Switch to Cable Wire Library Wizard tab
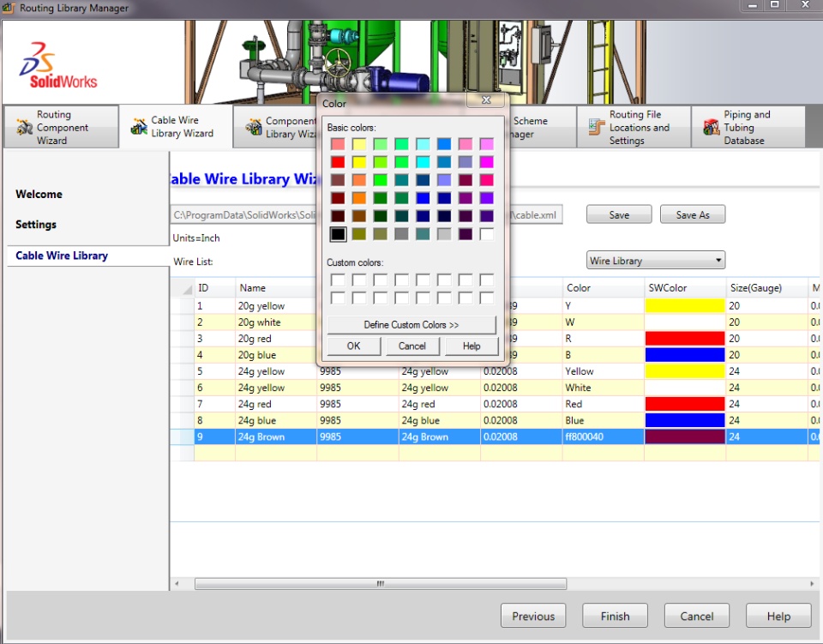Screen dimensions: 823x644 (175, 127)
